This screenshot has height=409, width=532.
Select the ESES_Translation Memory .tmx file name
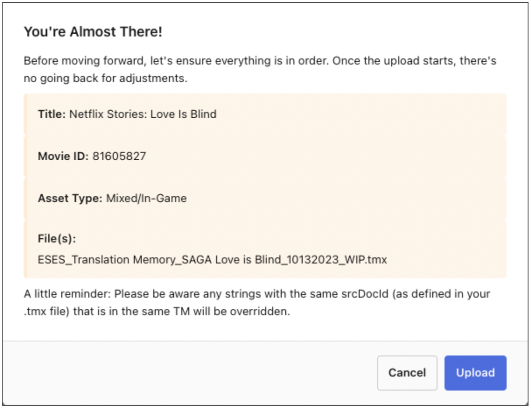pyautogui.click(x=213, y=260)
